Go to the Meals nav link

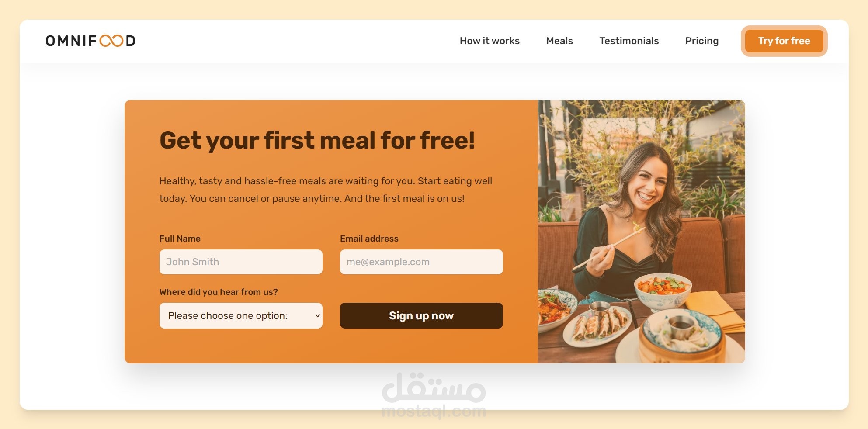pos(559,41)
